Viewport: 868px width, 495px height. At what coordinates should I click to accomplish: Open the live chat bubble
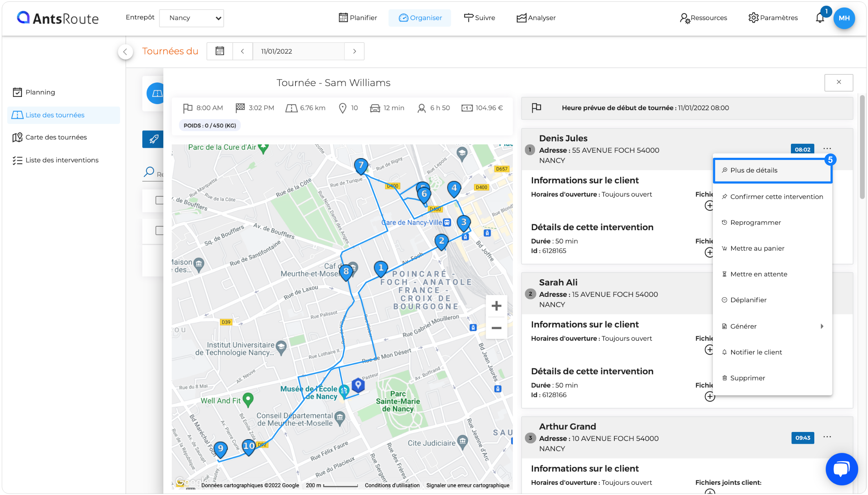pos(841,469)
